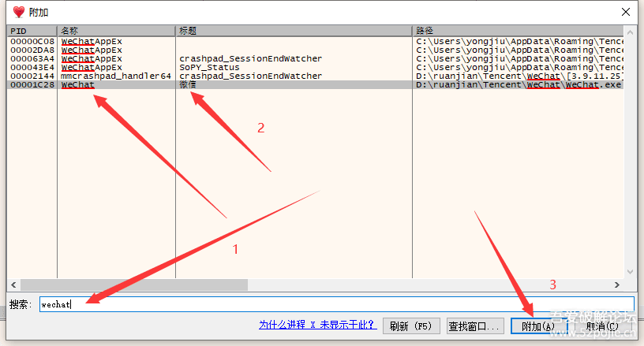
Task: Sort by the 名称 column header
Action: [x=116, y=31]
